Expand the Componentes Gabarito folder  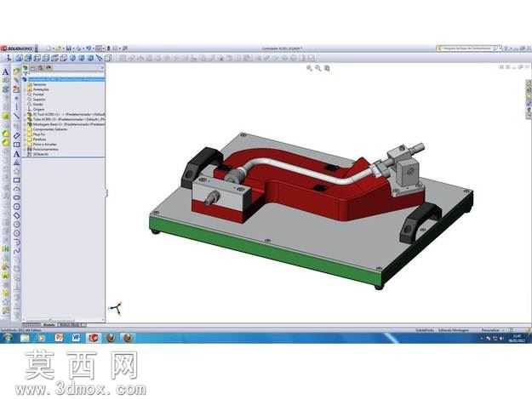click(x=25, y=129)
